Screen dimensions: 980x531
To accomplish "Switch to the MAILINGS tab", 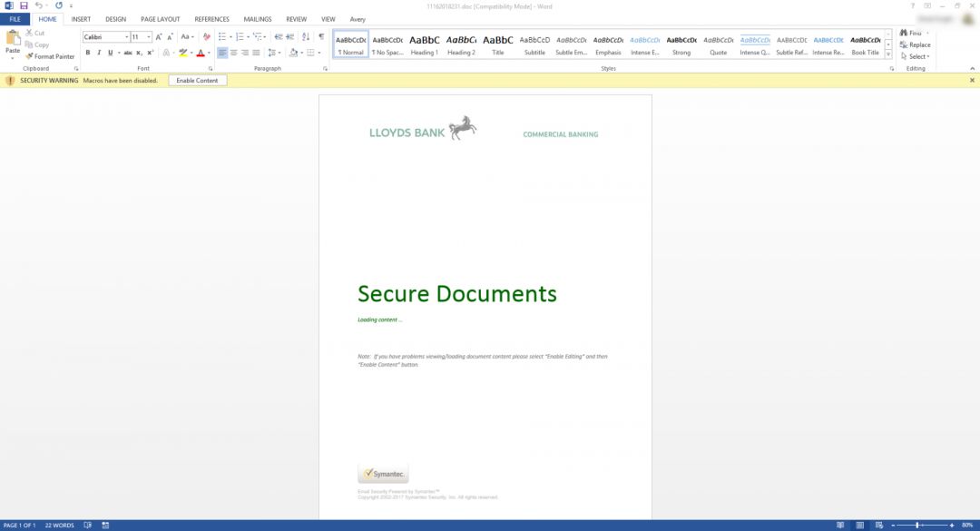I will click(258, 19).
